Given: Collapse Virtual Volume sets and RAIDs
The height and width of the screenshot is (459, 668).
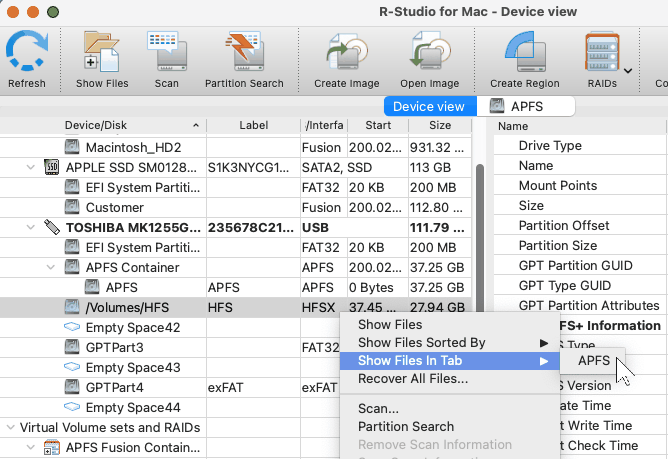Looking at the screenshot, I should [x=11, y=427].
